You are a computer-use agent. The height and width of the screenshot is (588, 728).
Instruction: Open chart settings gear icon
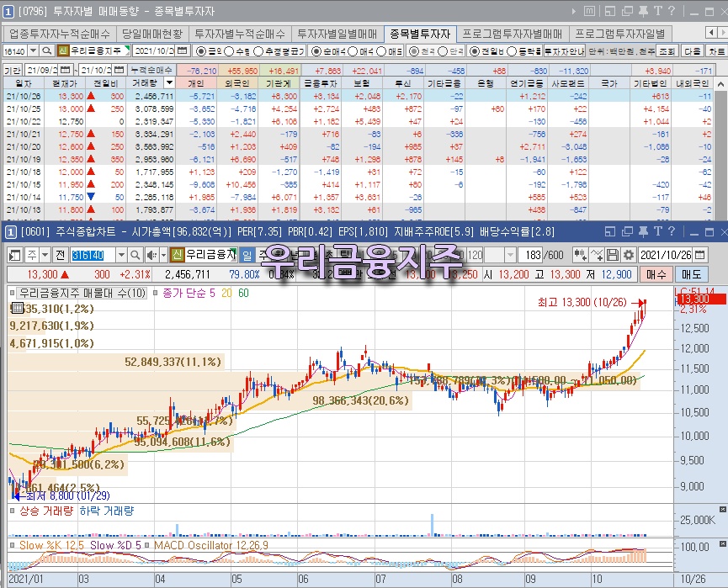(x=629, y=255)
